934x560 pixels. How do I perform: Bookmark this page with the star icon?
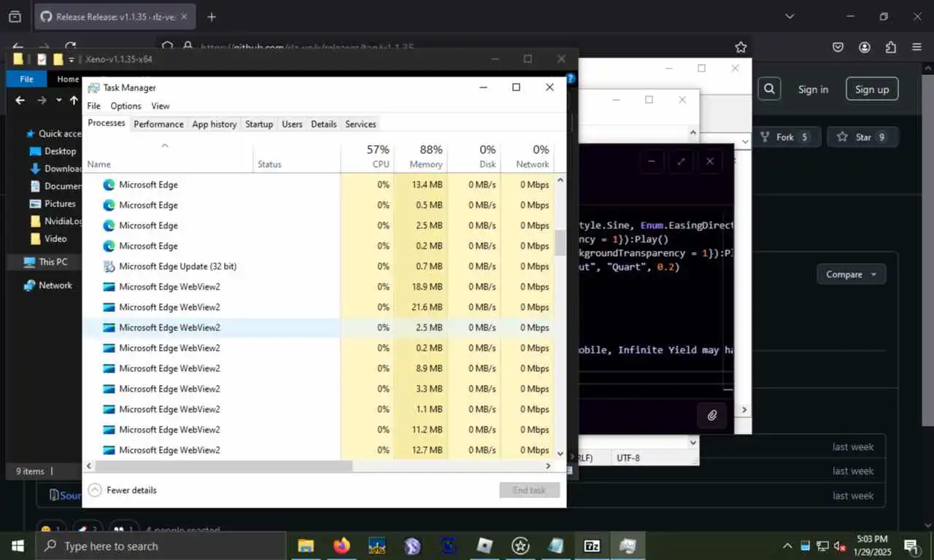pos(741,47)
